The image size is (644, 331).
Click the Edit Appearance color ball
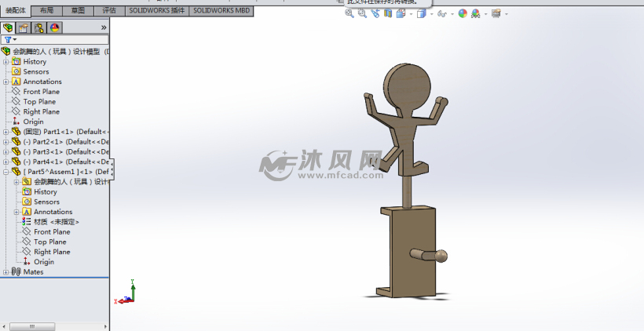[463, 13]
